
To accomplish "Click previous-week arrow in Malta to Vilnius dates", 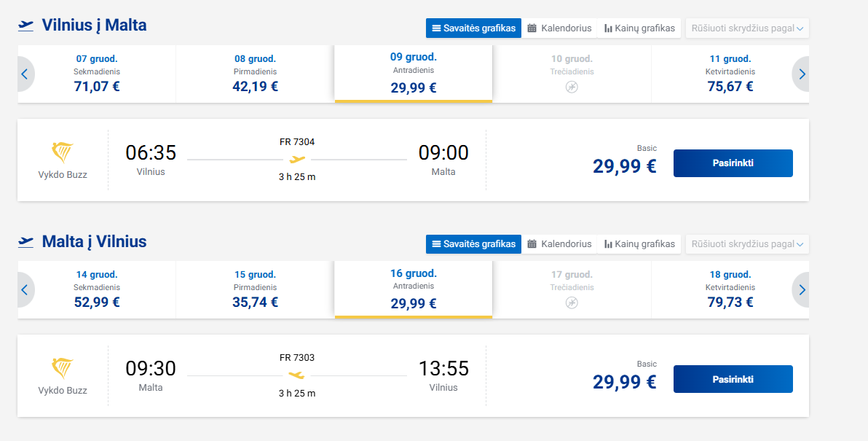I will pos(25,289).
